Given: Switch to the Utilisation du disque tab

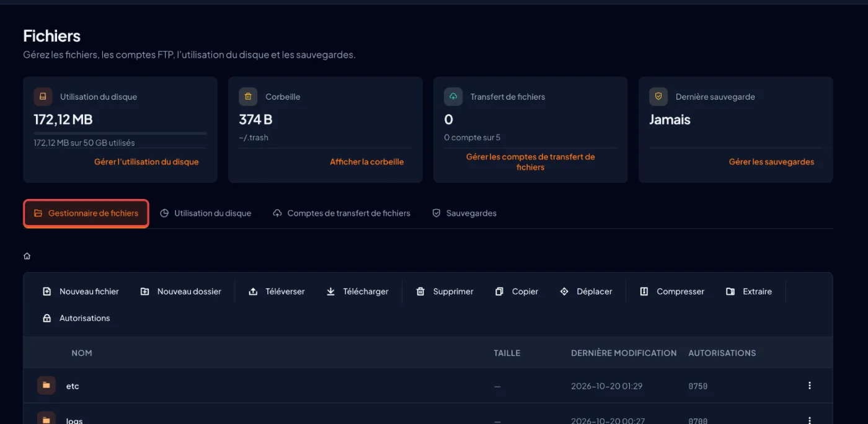Looking at the screenshot, I should [x=206, y=213].
